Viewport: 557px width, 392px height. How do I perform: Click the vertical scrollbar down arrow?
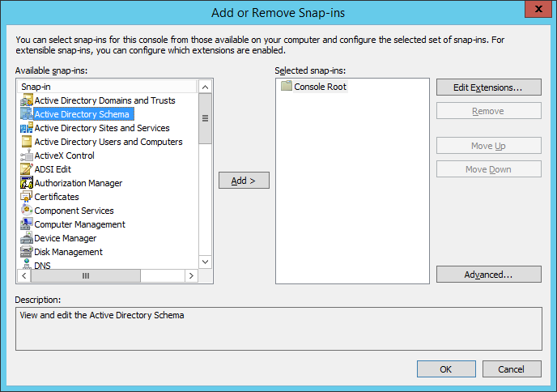click(205, 262)
